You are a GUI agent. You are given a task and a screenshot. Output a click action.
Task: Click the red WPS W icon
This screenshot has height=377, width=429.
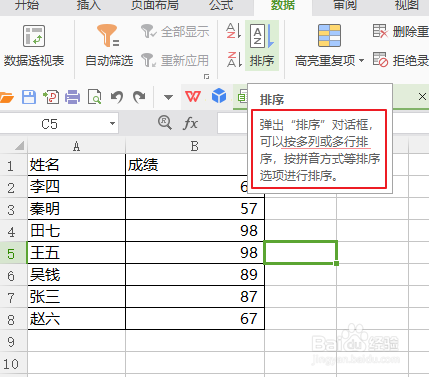point(193,97)
